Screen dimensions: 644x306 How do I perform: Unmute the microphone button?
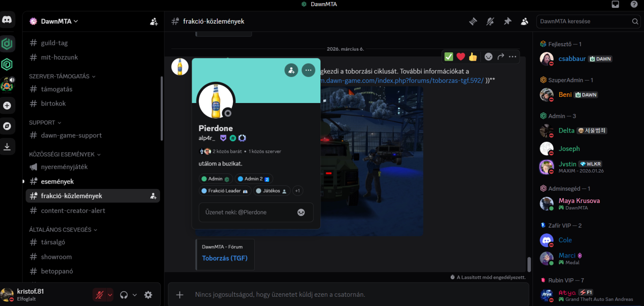pos(99,295)
